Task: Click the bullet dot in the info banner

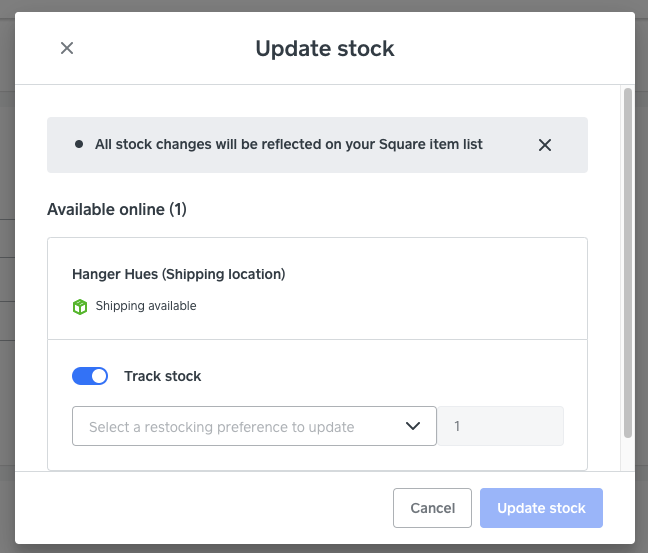Action: pos(79,145)
